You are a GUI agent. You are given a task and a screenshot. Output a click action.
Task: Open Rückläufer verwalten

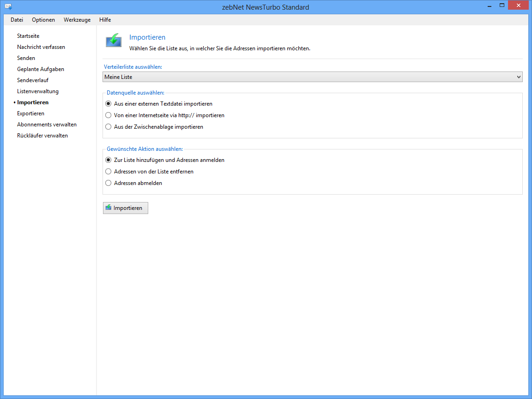point(42,136)
